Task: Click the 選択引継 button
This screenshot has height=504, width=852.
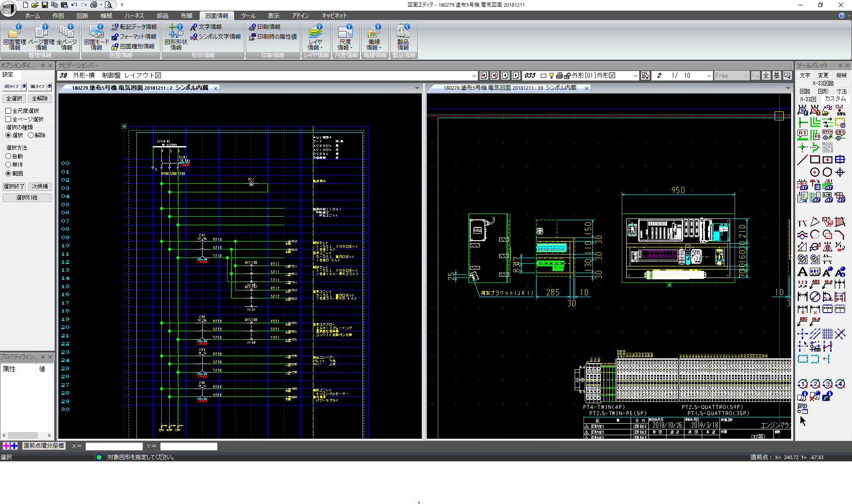Action: click(x=27, y=198)
